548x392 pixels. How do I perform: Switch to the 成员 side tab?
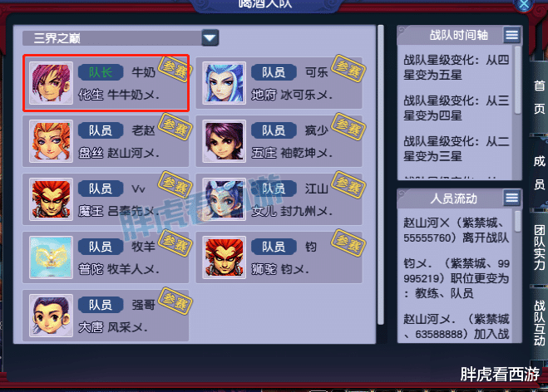click(539, 172)
